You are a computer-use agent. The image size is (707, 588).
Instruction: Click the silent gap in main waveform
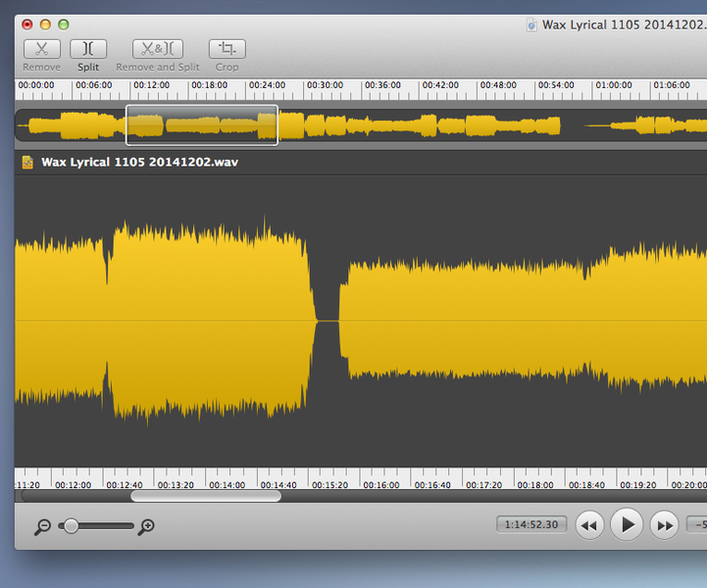[328, 320]
